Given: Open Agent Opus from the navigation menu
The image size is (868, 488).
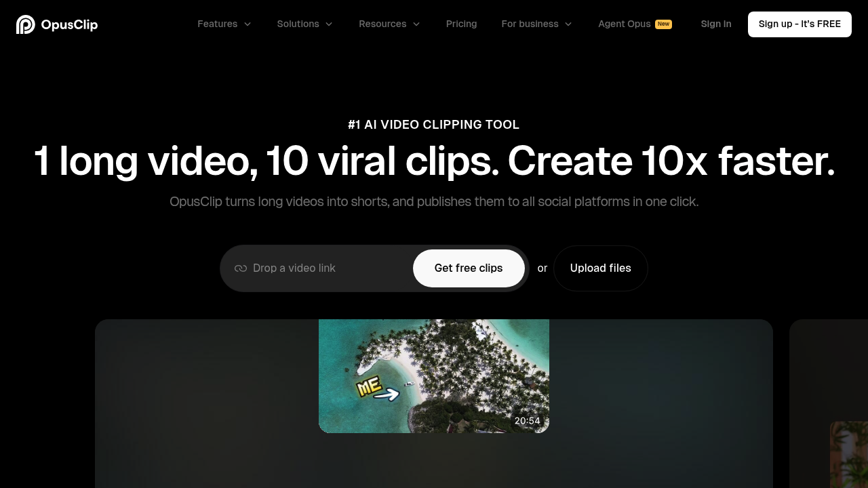Looking at the screenshot, I should [624, 24].
